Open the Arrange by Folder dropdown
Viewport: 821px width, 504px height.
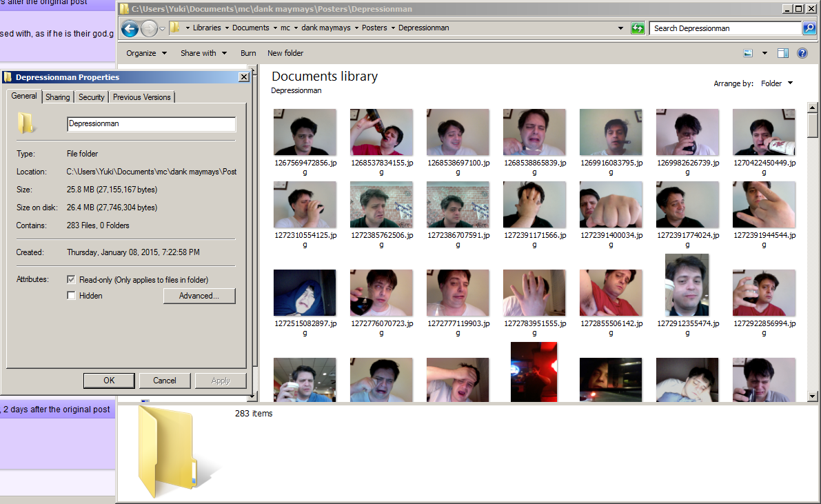point(777,83)
